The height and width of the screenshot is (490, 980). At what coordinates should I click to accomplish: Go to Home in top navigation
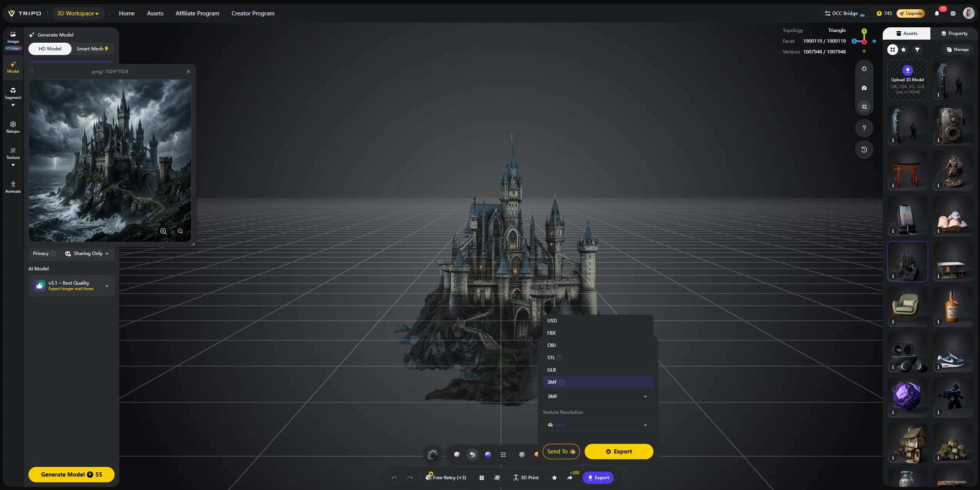(127, 13)
